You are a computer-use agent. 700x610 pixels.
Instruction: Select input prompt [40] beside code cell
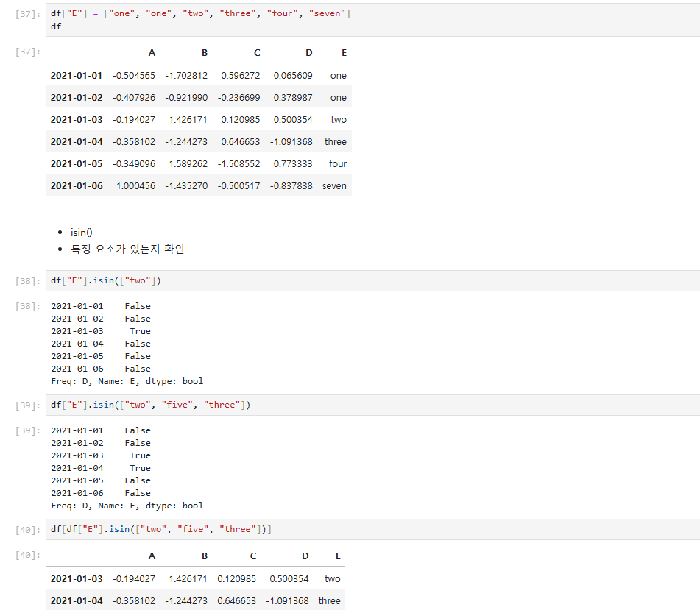pyautogui.click(x=28, y=530)
